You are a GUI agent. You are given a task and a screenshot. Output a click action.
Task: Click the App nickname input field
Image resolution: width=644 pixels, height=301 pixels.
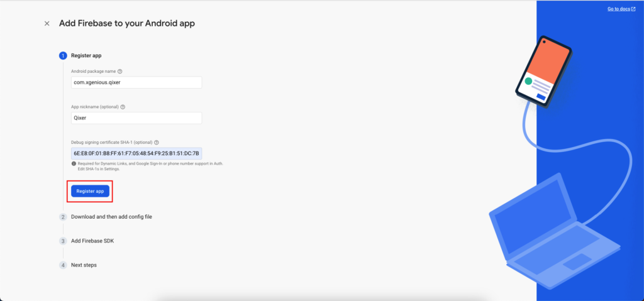click(x=136, y=118)
